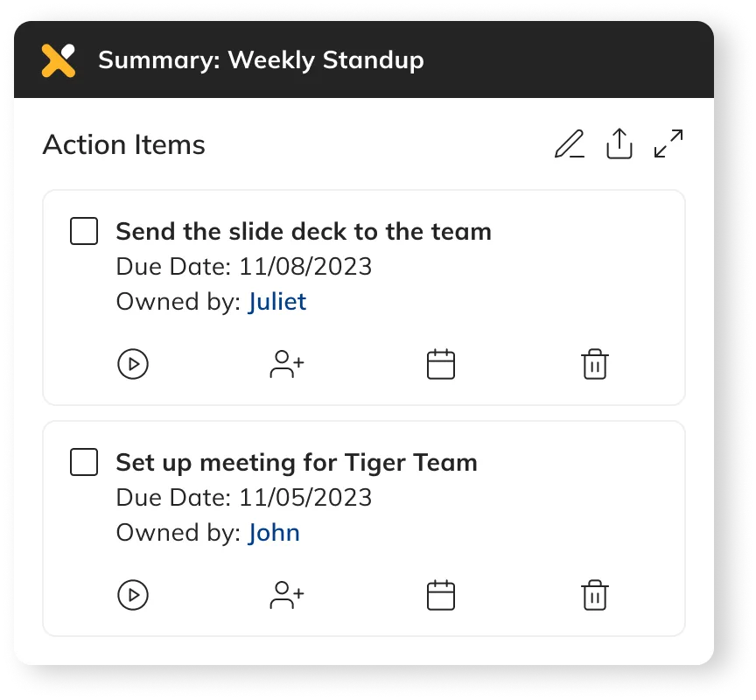Check the 'Send the slide deck' checkbox
Image resolution: width=756 pixels, height=700 pixels.
pyautogui.click(x=84, y=232)
